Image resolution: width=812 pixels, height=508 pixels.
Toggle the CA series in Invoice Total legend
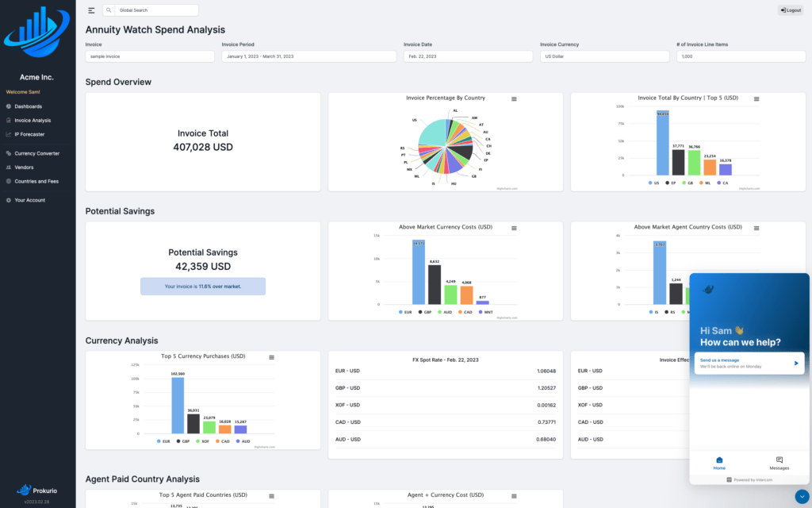point(722,183)
